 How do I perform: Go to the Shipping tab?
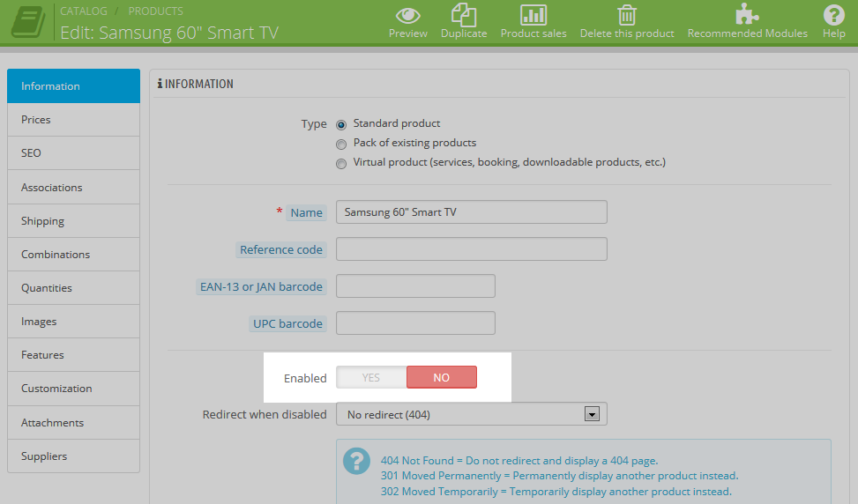[73, 221]
